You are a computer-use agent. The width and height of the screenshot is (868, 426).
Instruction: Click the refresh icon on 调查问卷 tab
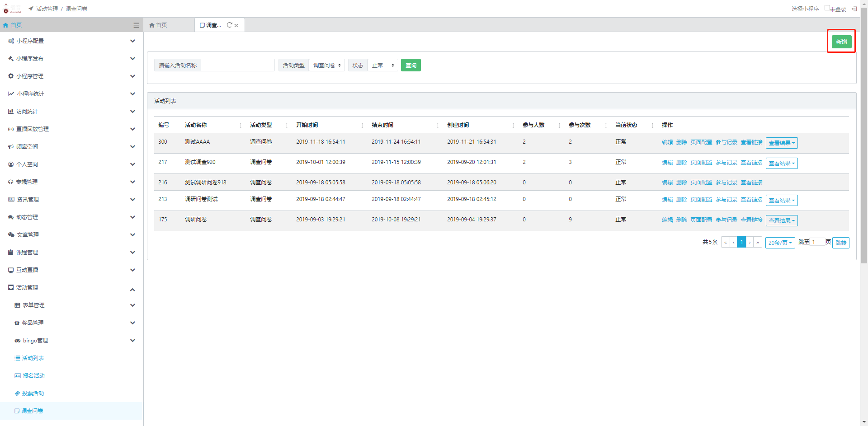click(229, 25)
